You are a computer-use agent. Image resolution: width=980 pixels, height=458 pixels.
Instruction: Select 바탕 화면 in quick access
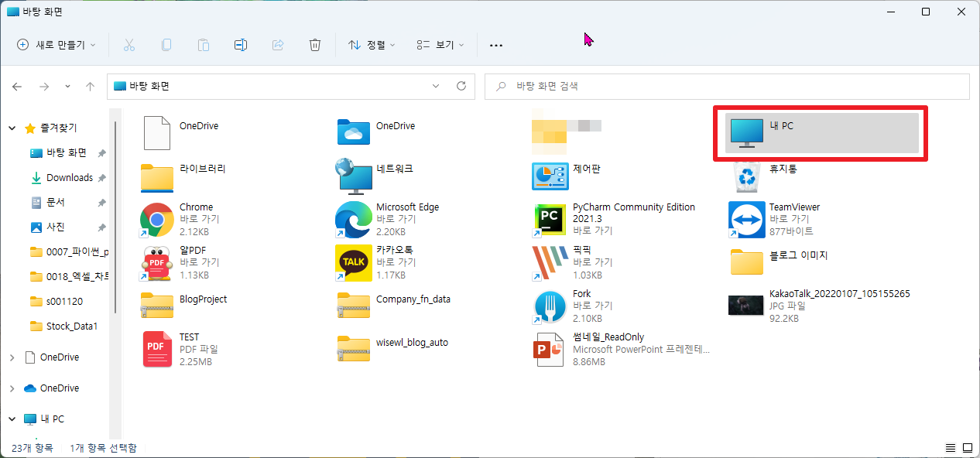coord(67,152)
